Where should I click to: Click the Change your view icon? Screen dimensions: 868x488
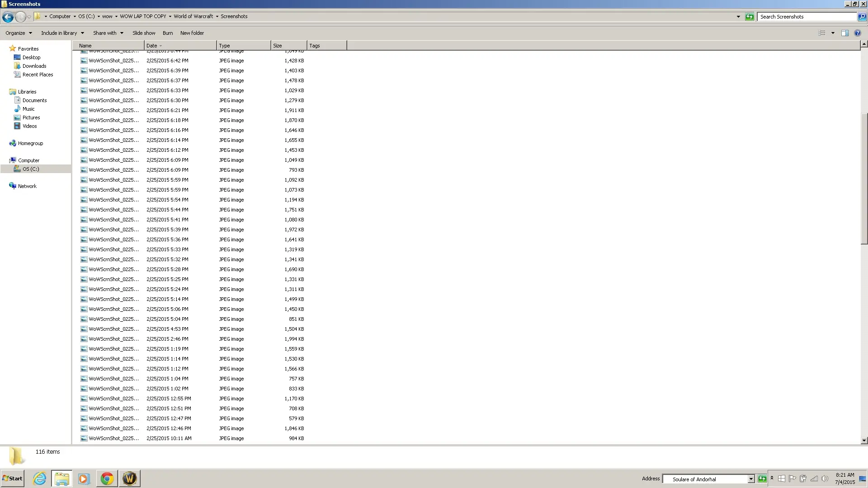click(x=822, y=33)
